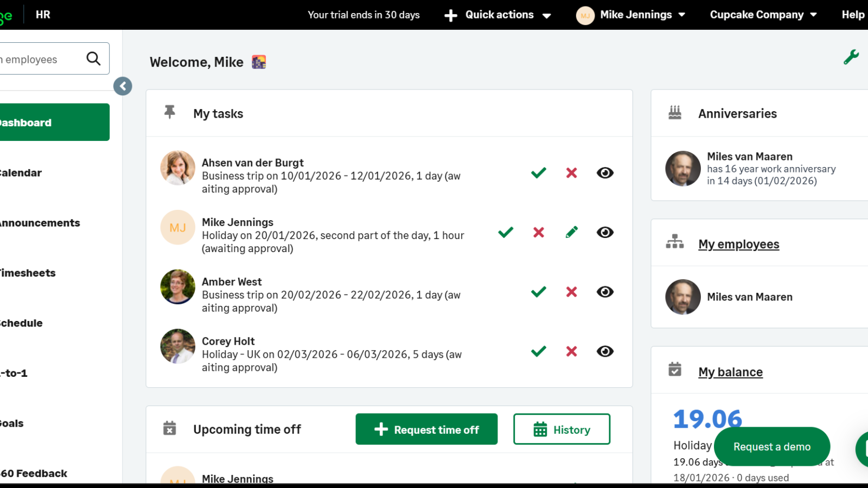Collapse the sidebar navigation panel
The height and width of the screenshot is (488, 868).
(123, 86)
